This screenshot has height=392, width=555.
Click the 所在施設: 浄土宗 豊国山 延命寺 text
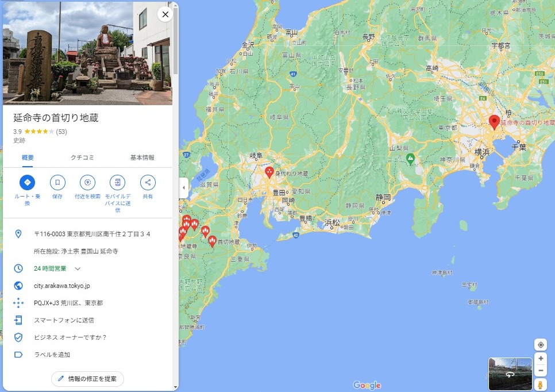[76, 251]
